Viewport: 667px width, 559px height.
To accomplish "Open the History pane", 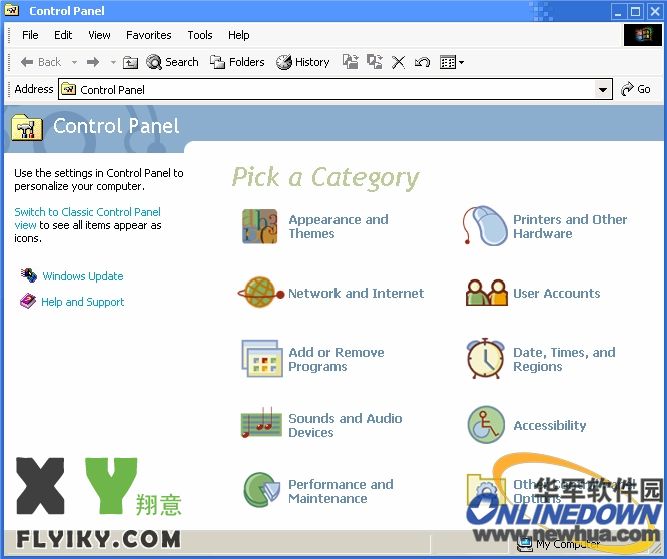I will click(x=302, y=63).
